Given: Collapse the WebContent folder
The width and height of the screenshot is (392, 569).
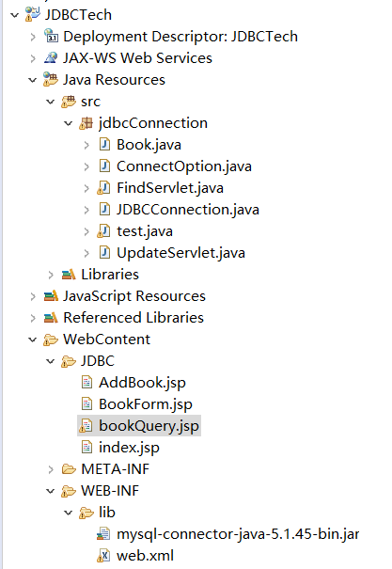Looking at the screenshot, I should [x=33, y=340].
